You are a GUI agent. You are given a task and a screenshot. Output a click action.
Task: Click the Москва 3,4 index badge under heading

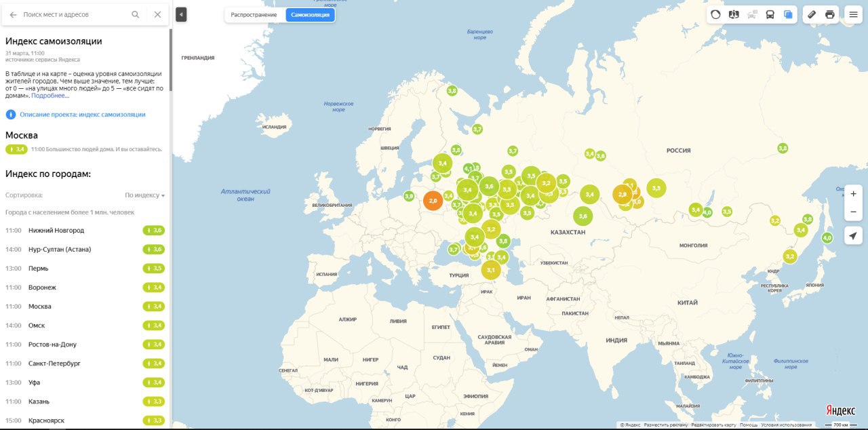pyautogui.click(x=16, y=149)
